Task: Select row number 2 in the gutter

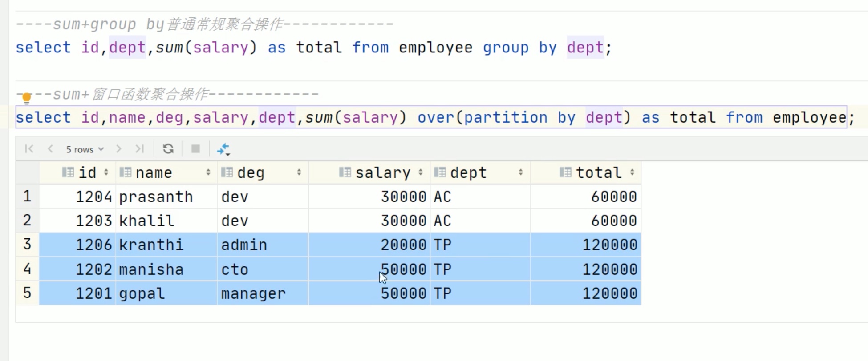Action: 27,220
